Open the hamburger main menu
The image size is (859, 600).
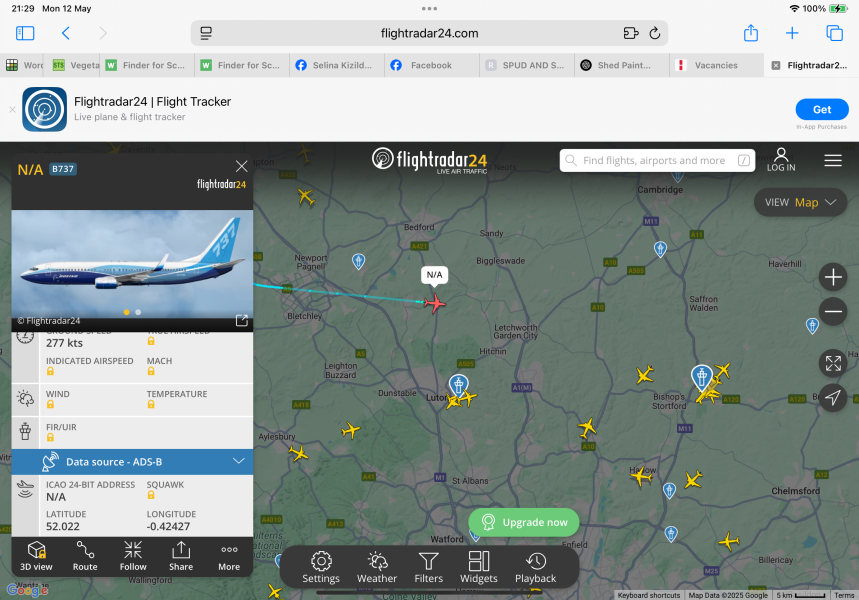tap(833, 160)
